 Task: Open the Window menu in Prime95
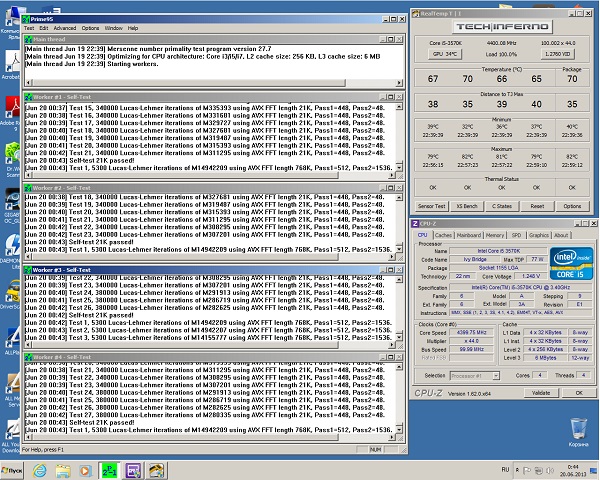pos(114,28)
